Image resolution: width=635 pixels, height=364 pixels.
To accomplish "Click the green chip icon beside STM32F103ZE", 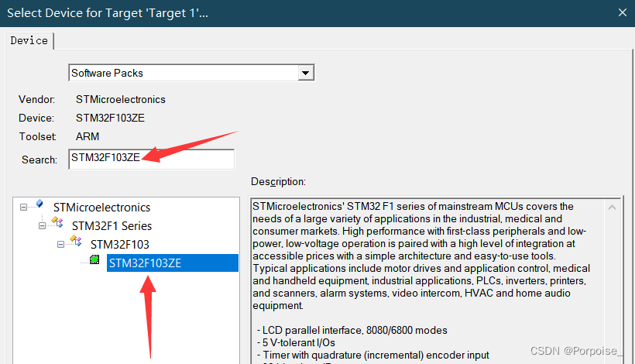I will (x=94, y=259).
